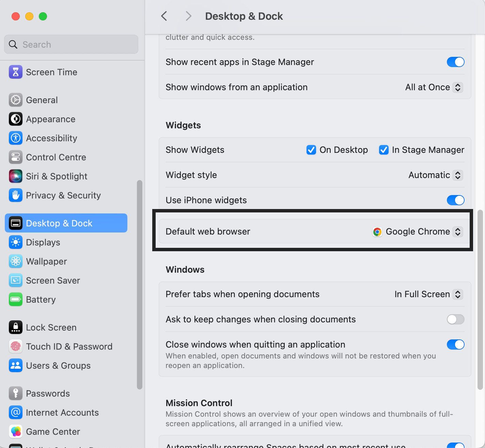Open Internet Accounts @ icon
The image size is (485, 448).
click(16, 413)
